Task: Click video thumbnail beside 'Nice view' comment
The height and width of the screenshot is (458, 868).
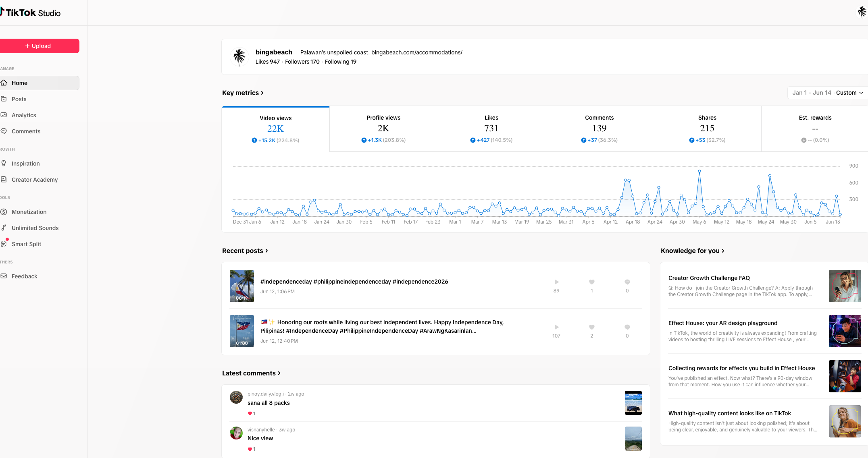Action: point(633,439)
